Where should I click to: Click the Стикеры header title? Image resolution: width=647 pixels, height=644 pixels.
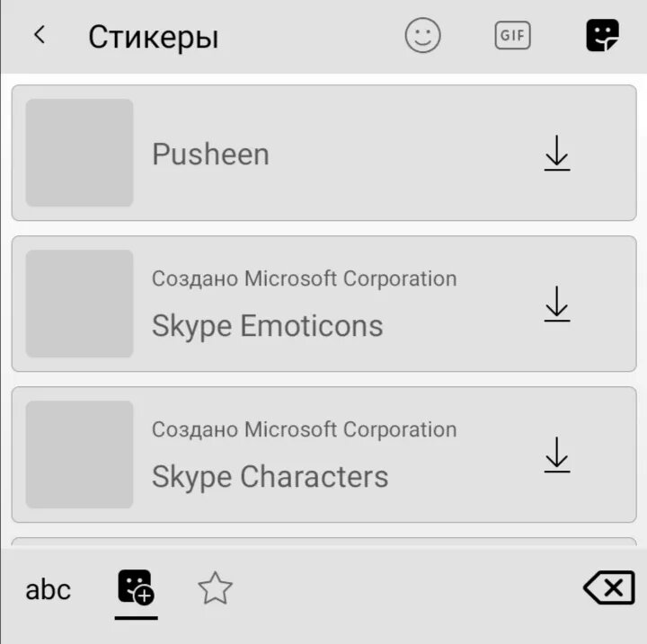point(153,38)
